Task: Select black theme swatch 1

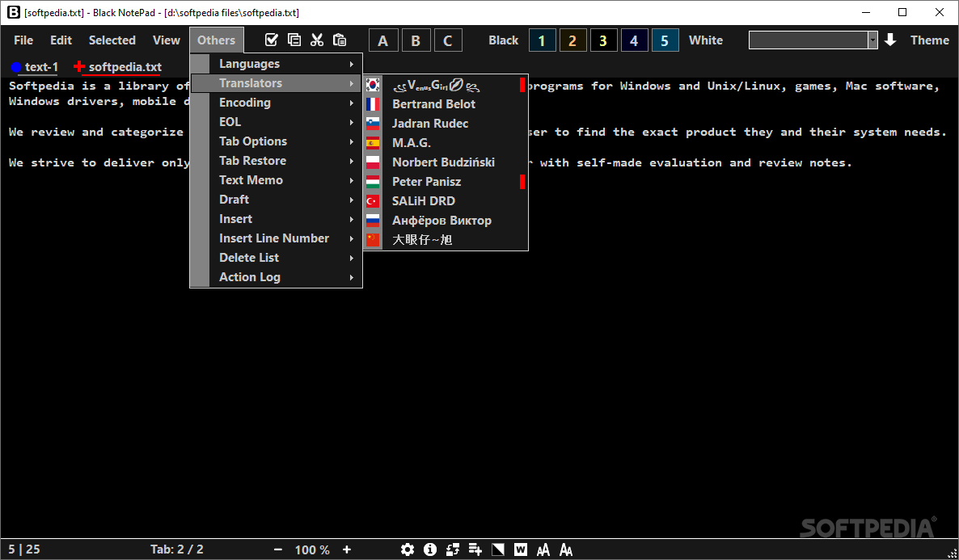Action: [x=542, y=40]
